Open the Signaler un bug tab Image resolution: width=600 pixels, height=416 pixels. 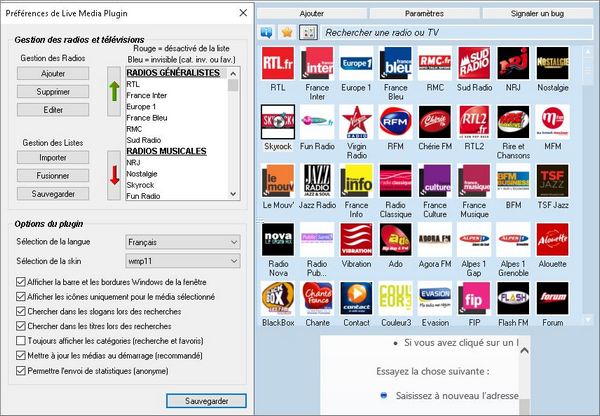click(x=537, y=13)
